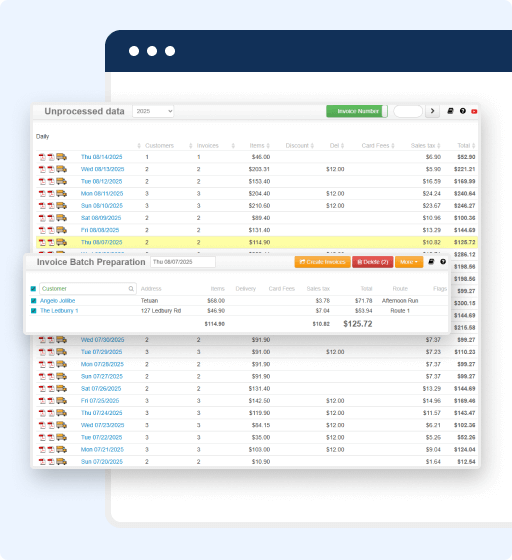Image resolution: width=512 pixels, height=560 pixels.
Task: Click the help icon in Invoice Batch Preparation header
Action: point(443,262)
